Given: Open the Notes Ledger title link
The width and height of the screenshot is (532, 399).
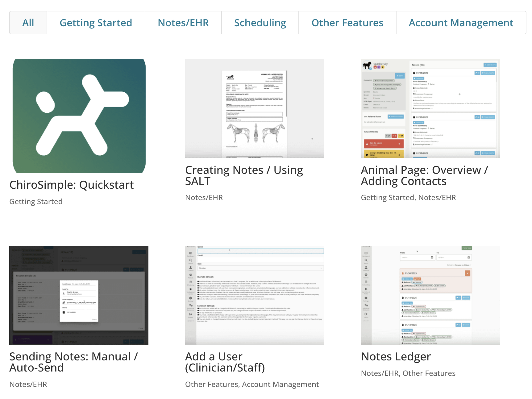Looking at the screenshot, I should coord(396,357).
